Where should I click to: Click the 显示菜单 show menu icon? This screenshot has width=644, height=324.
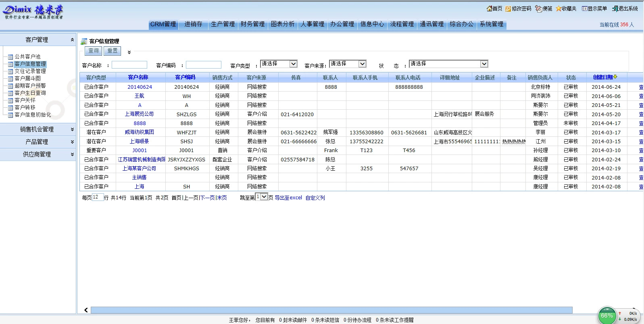584,8
